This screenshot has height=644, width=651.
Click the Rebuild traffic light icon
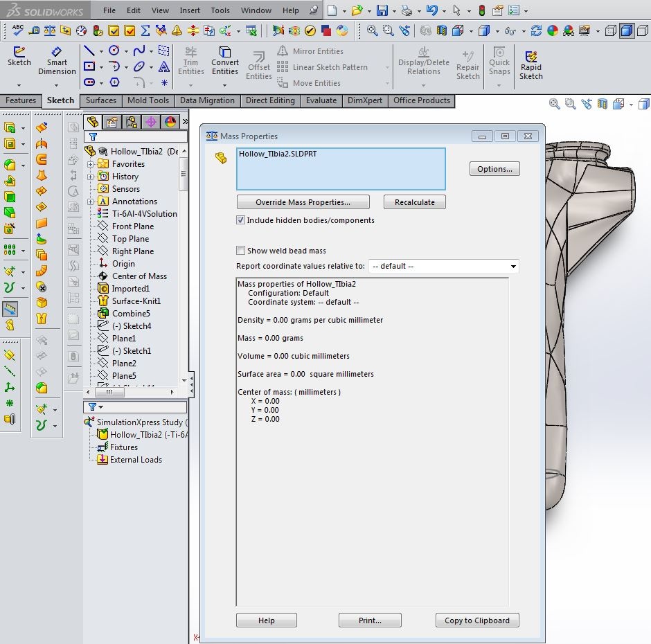click(481, 10)
